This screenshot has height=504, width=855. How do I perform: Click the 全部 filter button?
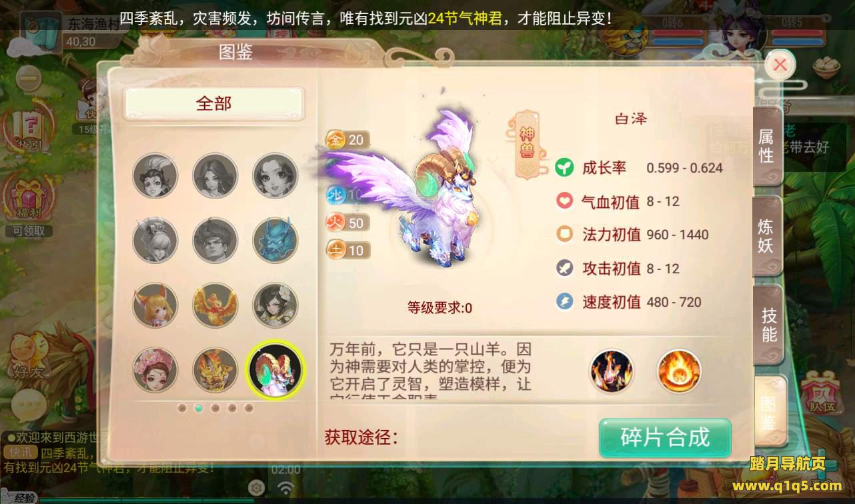[x=214, y=103]
